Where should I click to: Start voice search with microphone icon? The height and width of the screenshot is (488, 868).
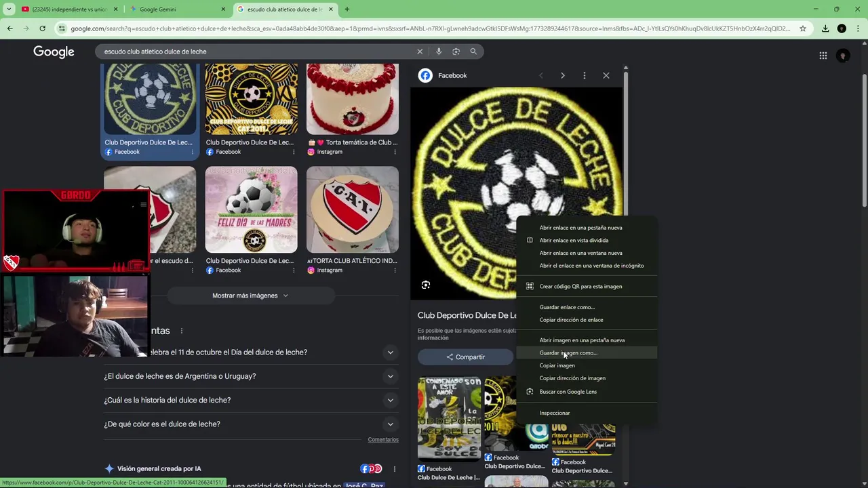pyautogui.click(x=439, y=52)
